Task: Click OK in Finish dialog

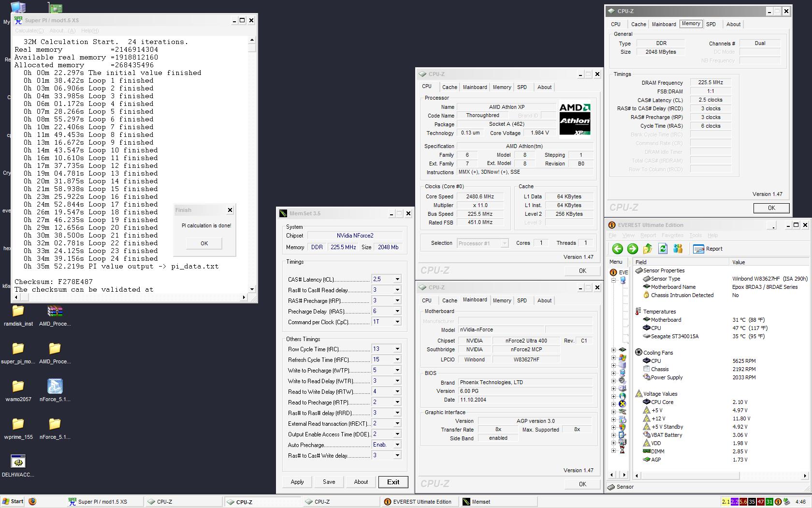Action: pos(204,243)
